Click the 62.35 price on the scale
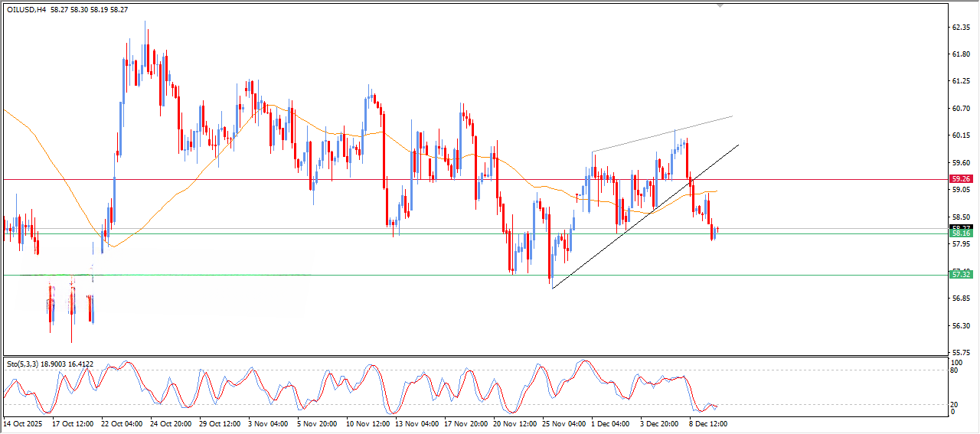This screenshot has width=980, height=434. [x=960, y=27]
